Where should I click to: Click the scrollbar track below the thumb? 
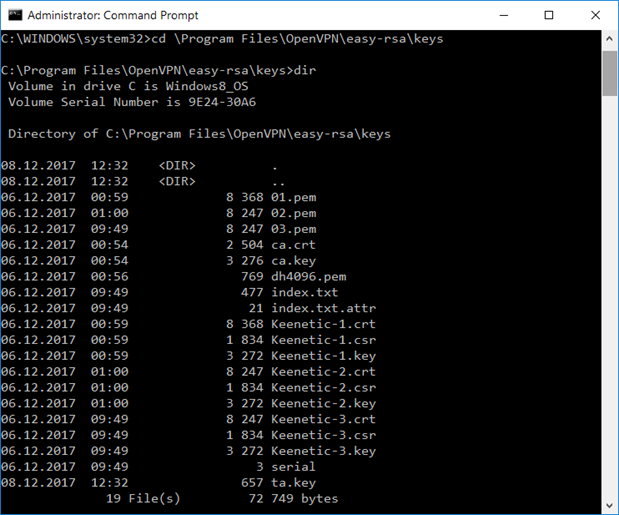tap(609, 300)
